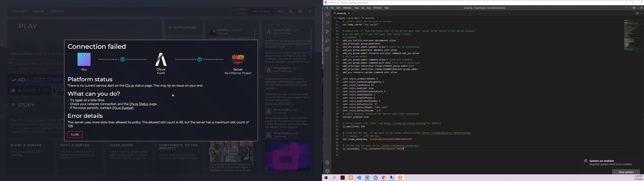Open Google Chrome from the taskbar
Viewport: 644px width, 181px height.
coord(384,178)
